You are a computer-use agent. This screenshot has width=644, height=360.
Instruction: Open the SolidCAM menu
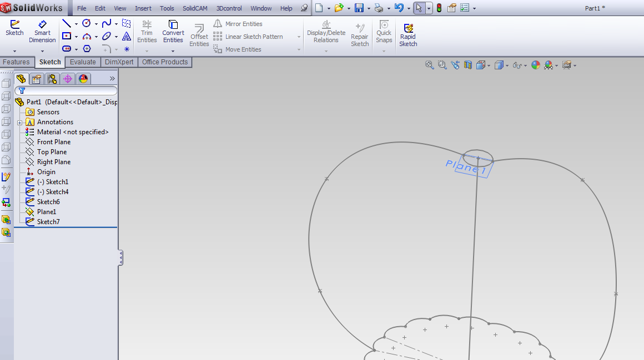[195, 8]
